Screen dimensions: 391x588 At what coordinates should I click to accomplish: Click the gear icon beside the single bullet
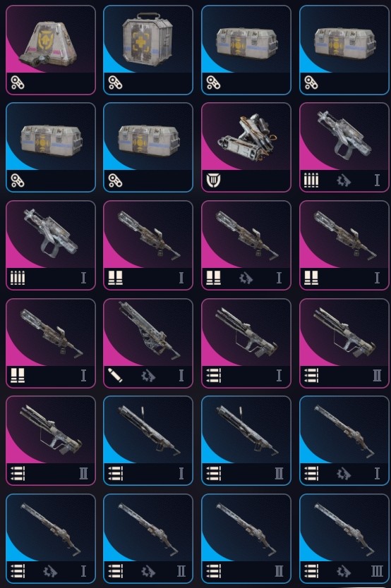[148, 375]
